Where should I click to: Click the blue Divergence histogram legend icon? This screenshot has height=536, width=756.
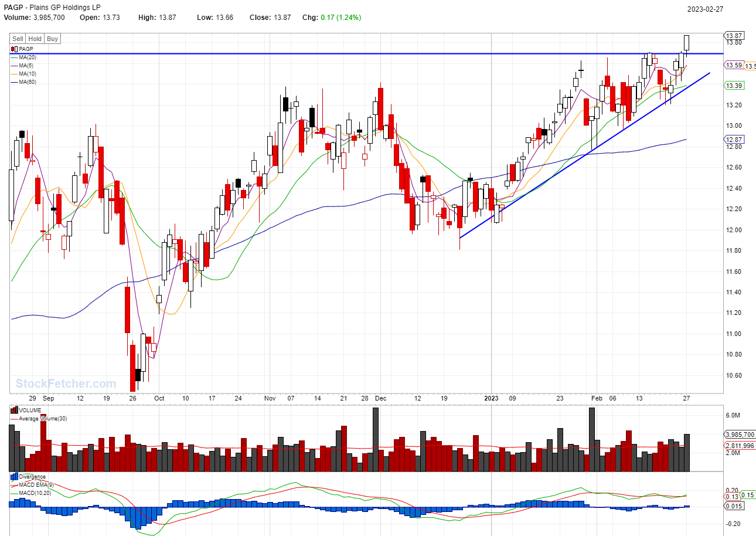tap(15, 477)
